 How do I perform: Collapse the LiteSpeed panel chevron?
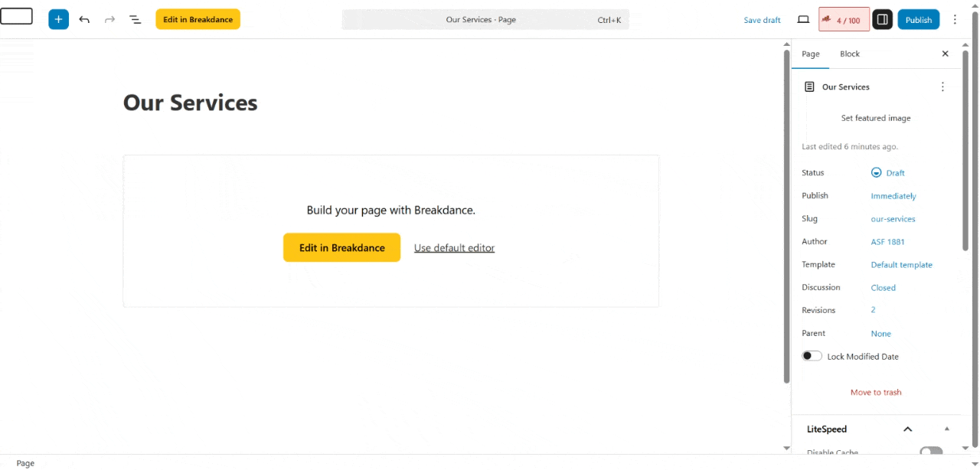907,429
